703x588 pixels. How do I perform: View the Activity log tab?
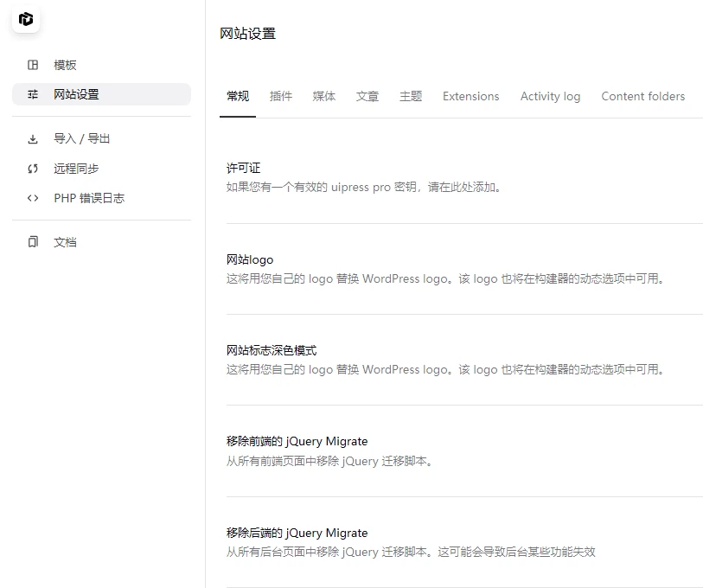point(550,97)
